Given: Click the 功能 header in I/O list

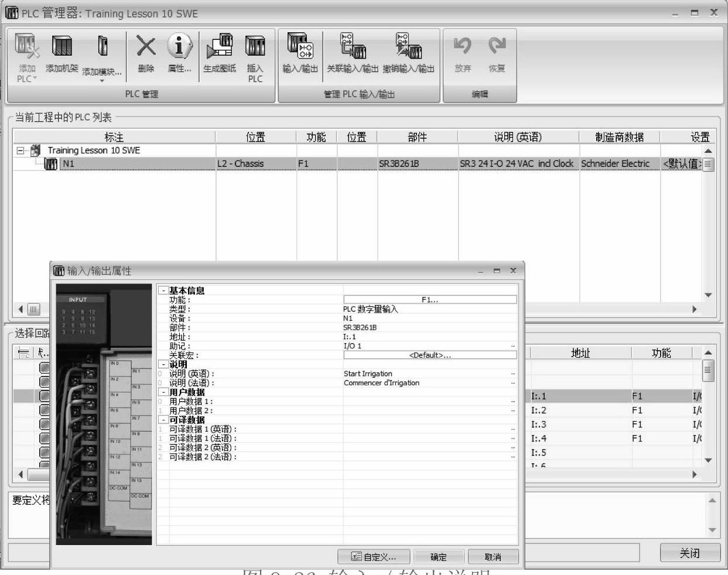Looking at the screenshot, I should pos(661,353).
